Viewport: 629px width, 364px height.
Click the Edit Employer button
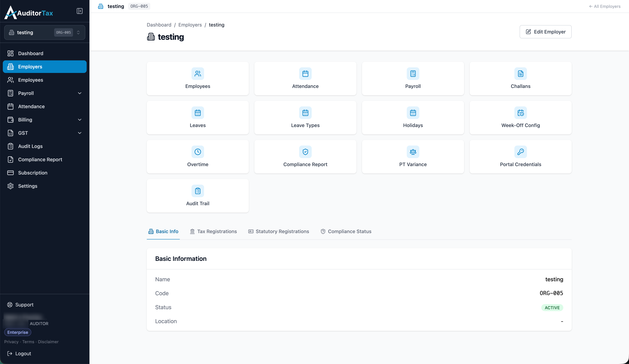coord(545,32)
